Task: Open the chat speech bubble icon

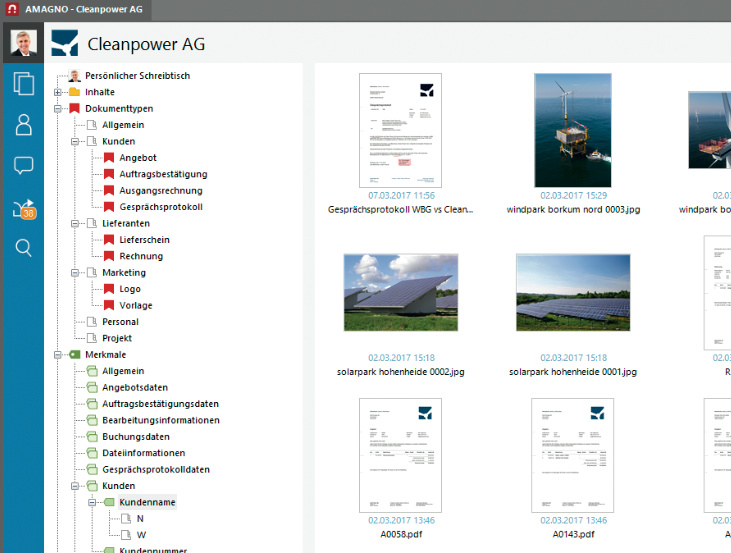Action: pos(22,166)
